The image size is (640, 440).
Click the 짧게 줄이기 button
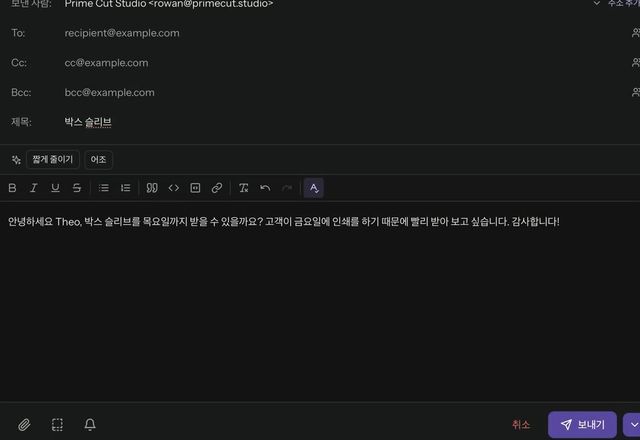click(53, 160)
